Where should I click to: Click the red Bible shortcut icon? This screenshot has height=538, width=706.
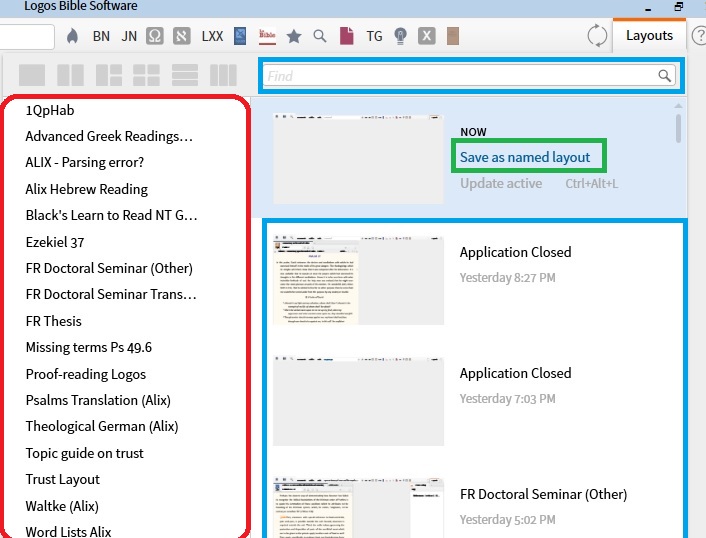[x=267, y=36]
